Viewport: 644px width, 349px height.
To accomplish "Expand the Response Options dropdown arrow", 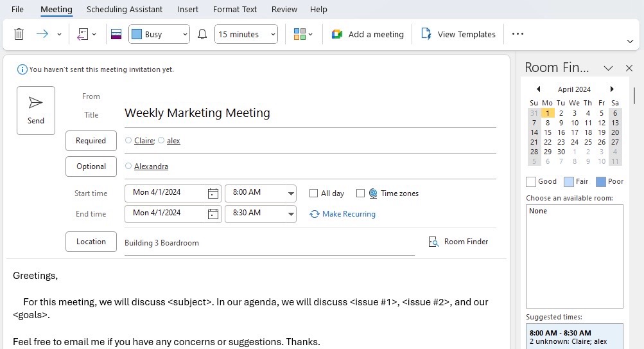I will click(94, 35).
